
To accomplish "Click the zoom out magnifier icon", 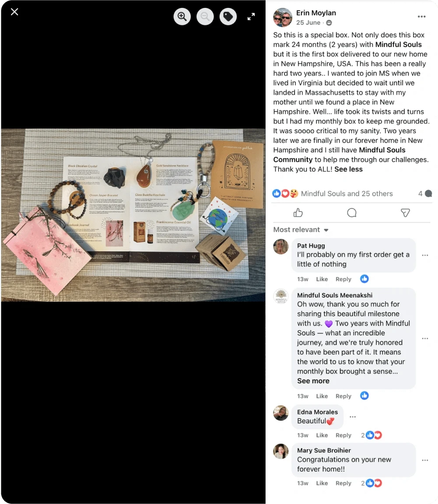I will [205, 16].
